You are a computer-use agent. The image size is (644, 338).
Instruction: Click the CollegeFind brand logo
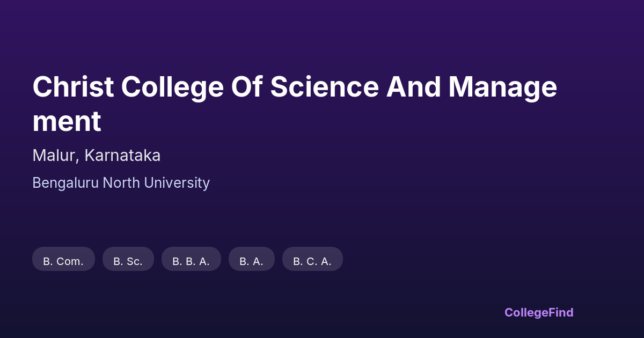[539, 312]
